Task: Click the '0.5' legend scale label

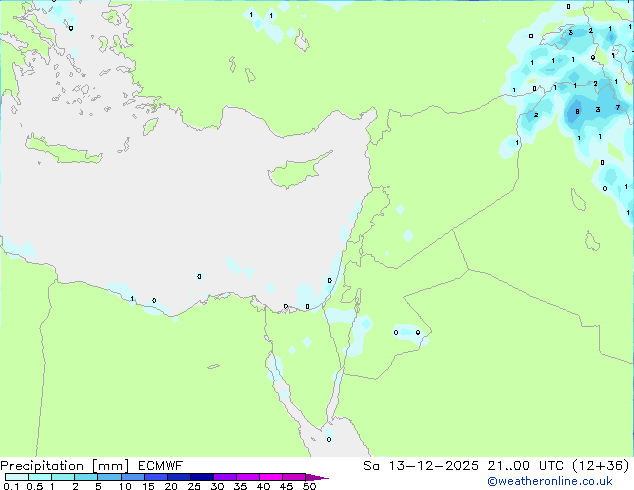Action: click(x=35, y=486)
